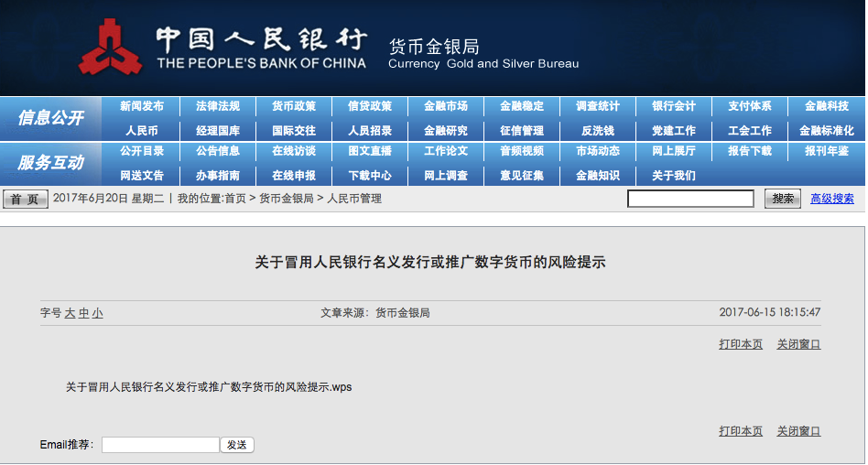Follow breadcrumb link 货币金银局
The height and width of the screenshot is (465, 868).
click(287, 199)
